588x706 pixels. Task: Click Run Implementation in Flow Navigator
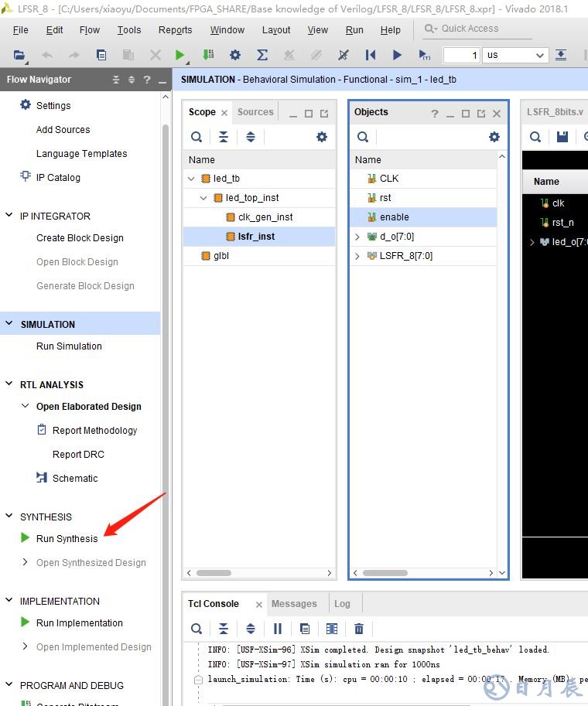coord(79,622)
